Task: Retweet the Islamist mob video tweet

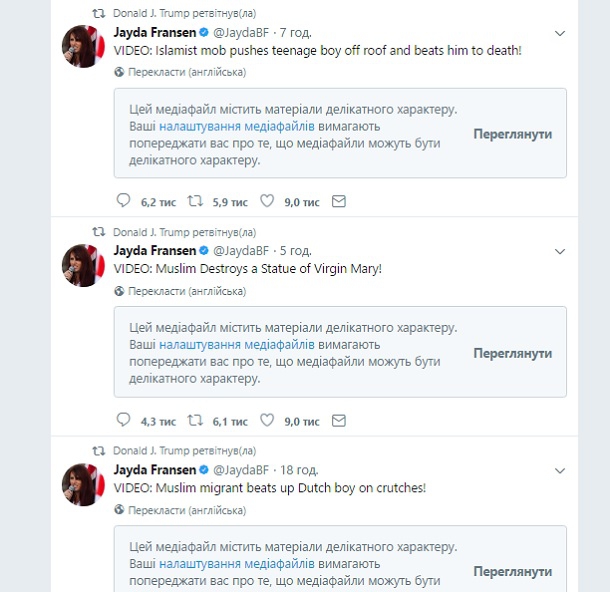Action: [196, 201]
